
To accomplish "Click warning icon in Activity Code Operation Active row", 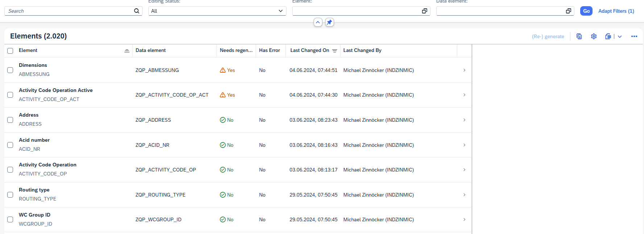I will (223, 95).
